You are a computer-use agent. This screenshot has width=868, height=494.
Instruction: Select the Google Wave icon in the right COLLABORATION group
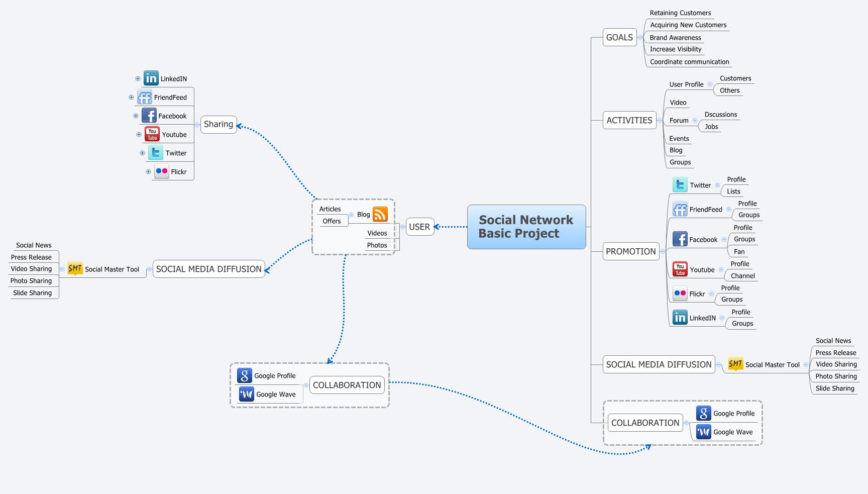(703, 432)
